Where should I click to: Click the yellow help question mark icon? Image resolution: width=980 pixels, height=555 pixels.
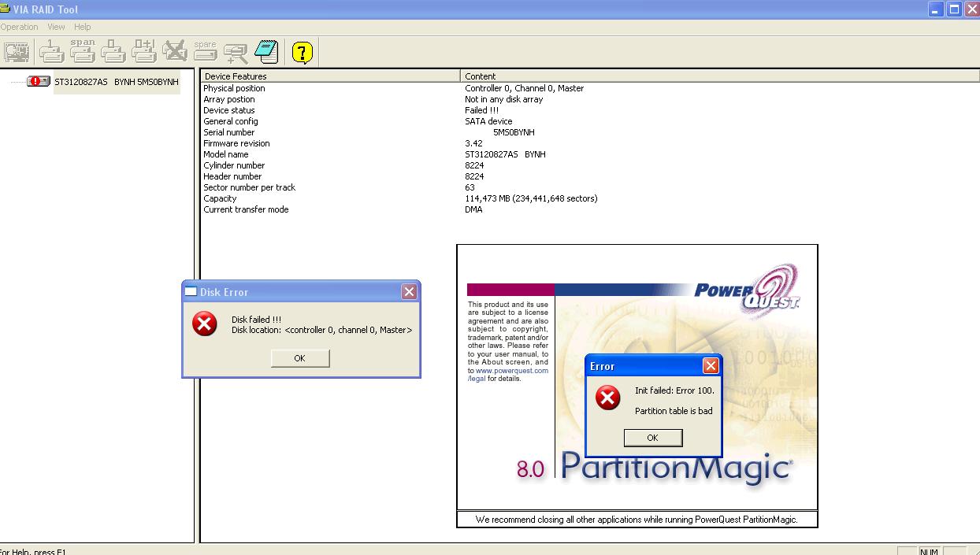click(303, 52)
